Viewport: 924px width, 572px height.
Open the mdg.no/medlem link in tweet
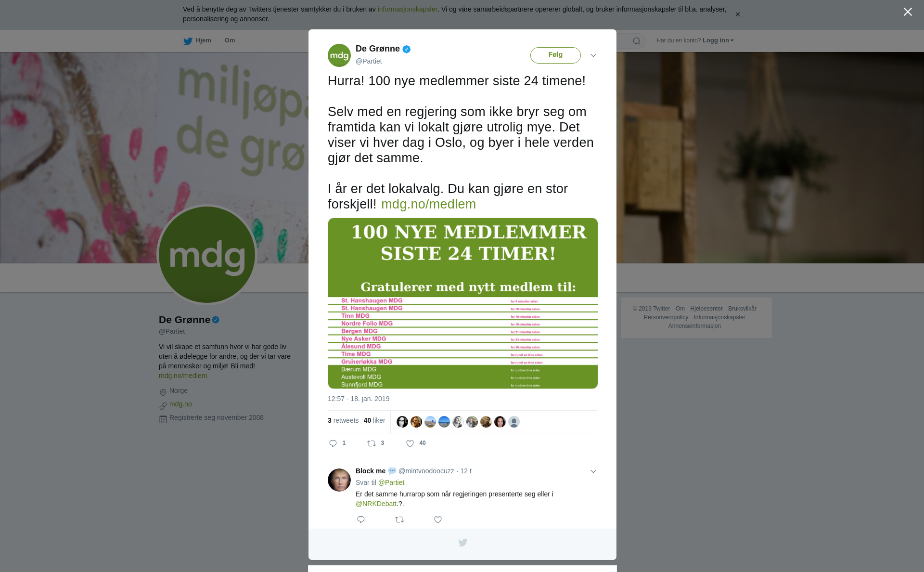(x=428, y=204)
